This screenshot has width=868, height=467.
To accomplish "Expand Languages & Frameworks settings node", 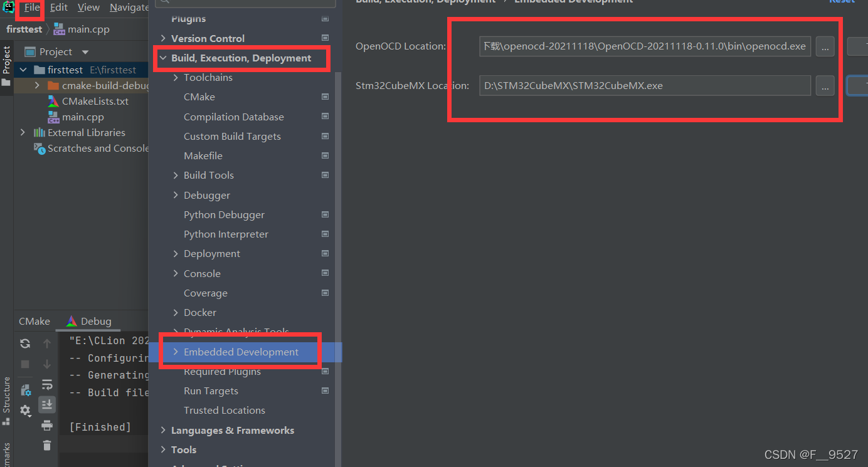I will (164, 430).
